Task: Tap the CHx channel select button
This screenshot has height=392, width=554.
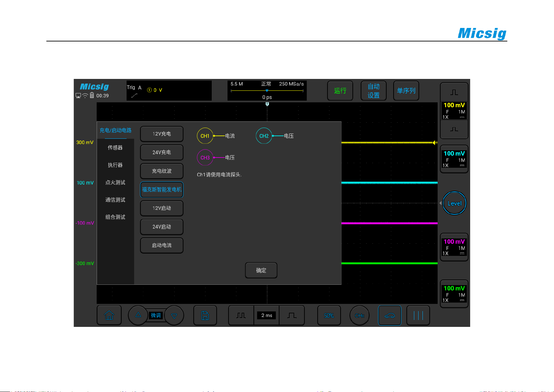Action: point(359,315)
